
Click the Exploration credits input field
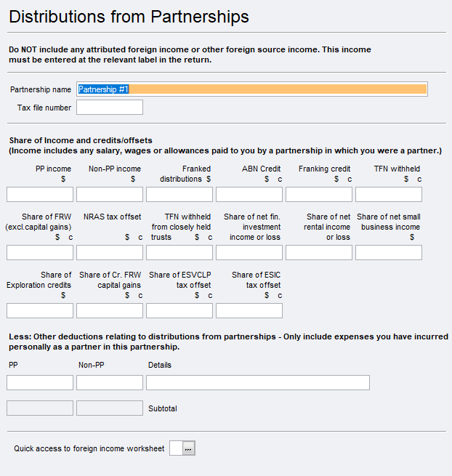point(40,311)
